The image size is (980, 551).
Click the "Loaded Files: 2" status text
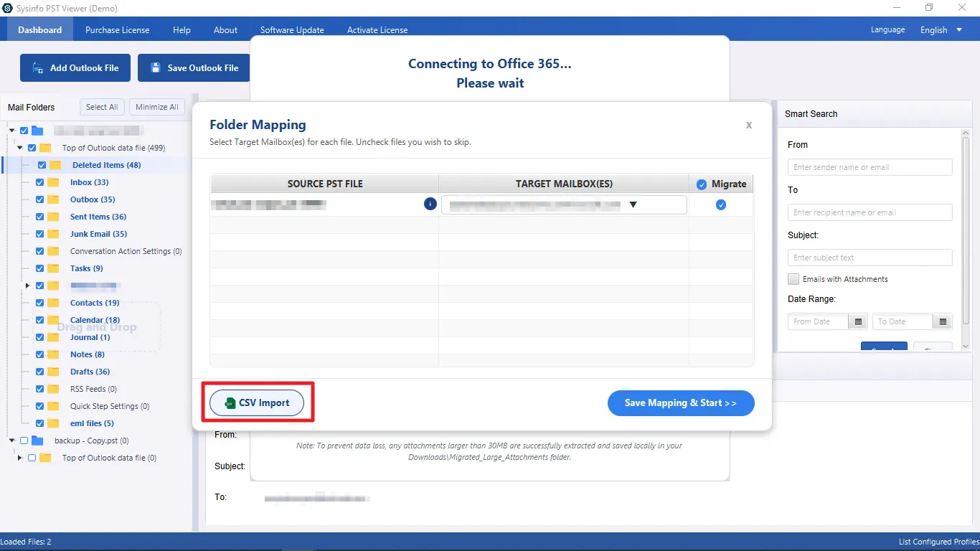pos(26,542)
